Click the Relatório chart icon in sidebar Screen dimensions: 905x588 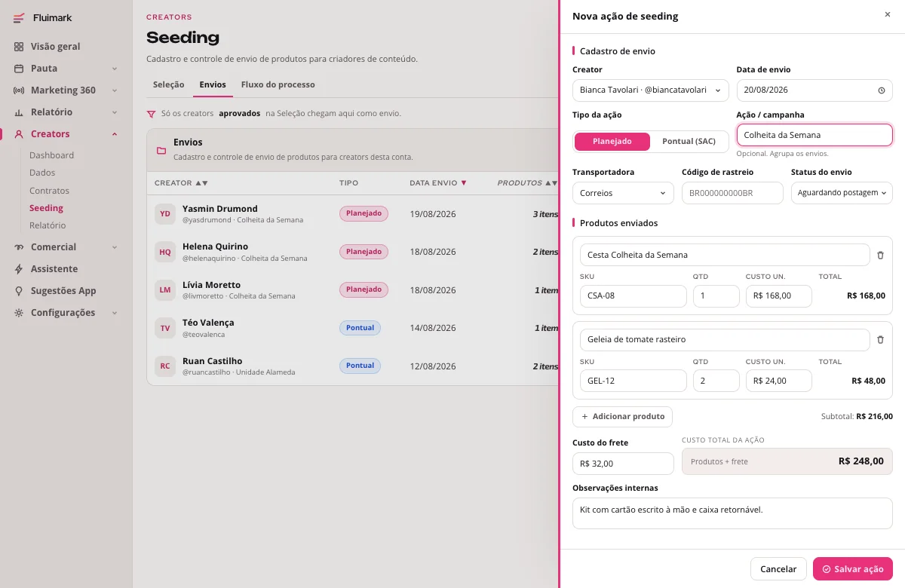19,112
